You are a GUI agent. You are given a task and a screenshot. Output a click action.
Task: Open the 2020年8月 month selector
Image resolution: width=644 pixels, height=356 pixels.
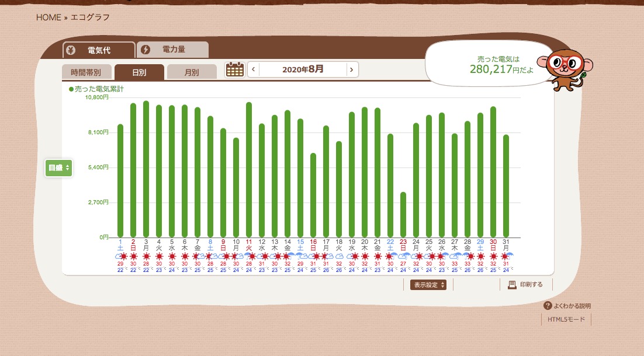302,69
